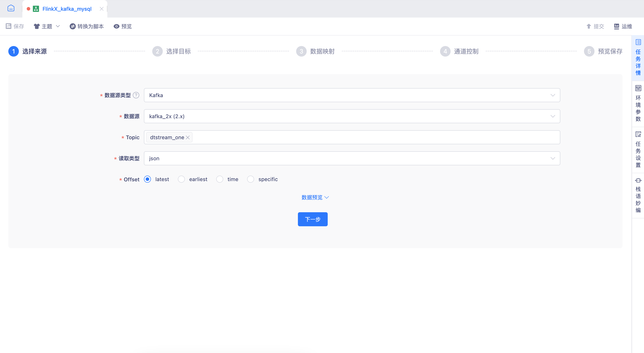The width and height of the screenshot is (644, 353).
Task: Select the time offset option
Action: (x=219, y=179)
